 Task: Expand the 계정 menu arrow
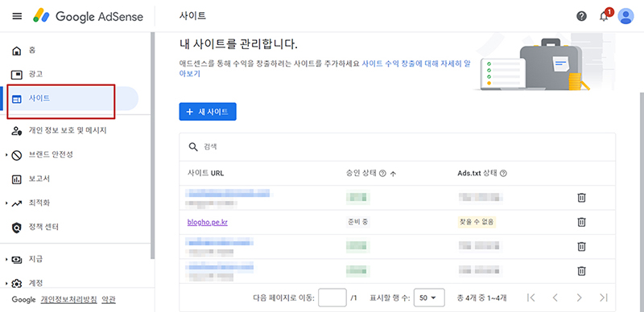click(6, 283)
